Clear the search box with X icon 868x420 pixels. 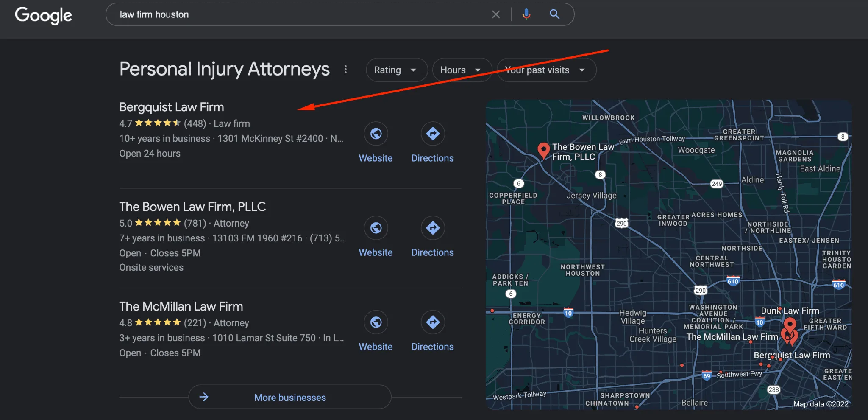click(496, 14)
